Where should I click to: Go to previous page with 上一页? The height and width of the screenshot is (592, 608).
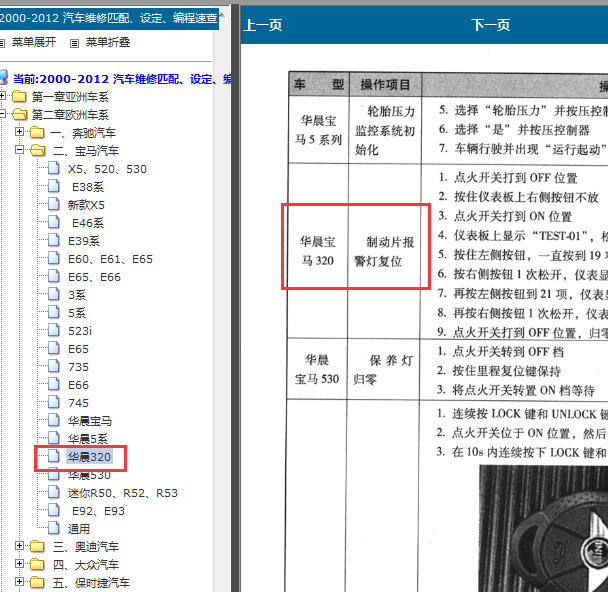click(x=263, y=25)
